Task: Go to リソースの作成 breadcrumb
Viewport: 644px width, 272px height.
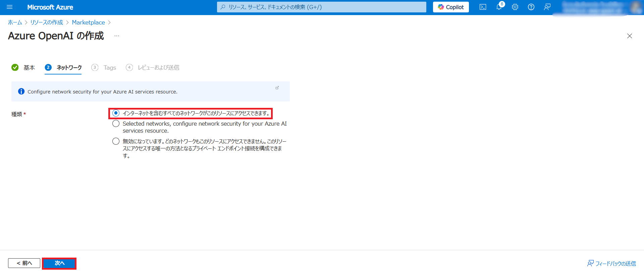Action: (x=47, y=22)
